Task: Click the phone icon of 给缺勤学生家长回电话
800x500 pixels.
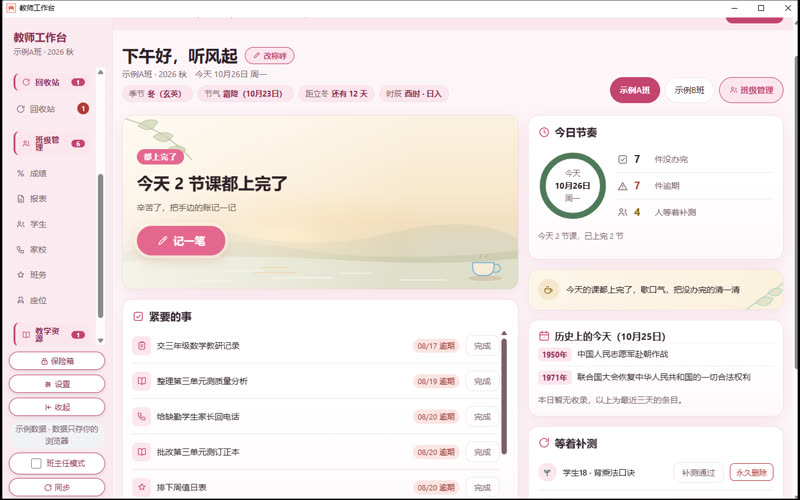Action: pos(141,416)
